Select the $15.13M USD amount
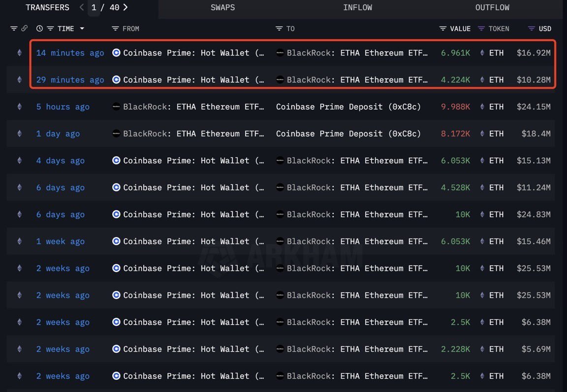Viewport: 567px width, 392px height. coord(534,160)
